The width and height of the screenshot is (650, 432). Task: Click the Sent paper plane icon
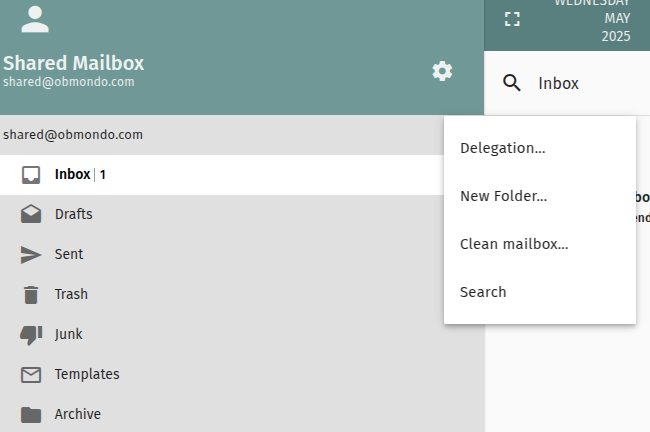click(x=32, y=254)
